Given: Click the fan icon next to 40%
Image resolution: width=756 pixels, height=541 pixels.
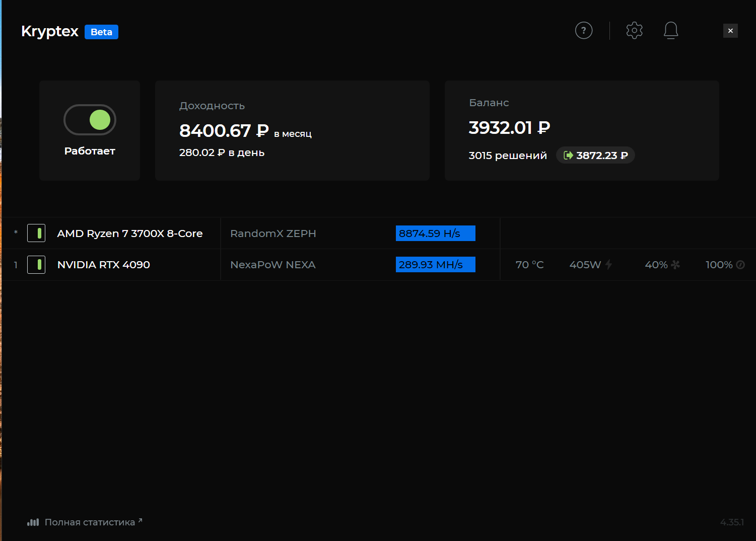Looking at the screenshot, I should click(675, 265).
